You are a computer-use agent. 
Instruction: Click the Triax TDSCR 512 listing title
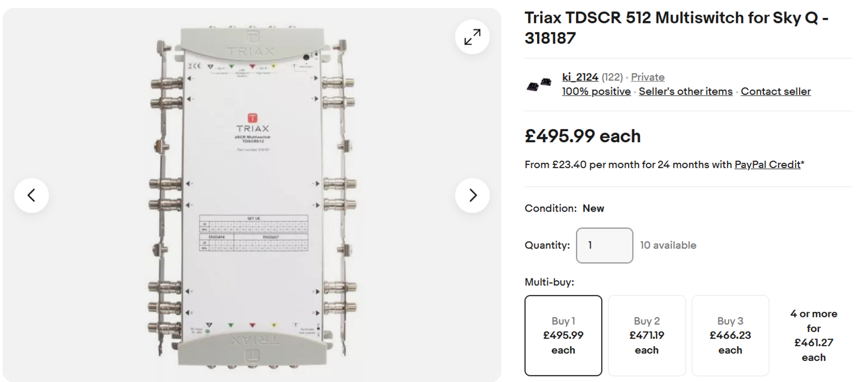(x=676, y=28)
